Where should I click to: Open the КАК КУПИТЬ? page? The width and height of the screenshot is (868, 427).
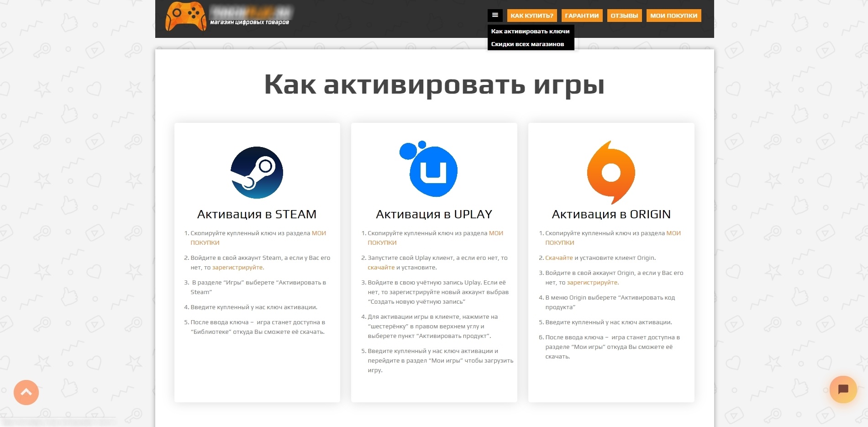[x=532, y=16]
